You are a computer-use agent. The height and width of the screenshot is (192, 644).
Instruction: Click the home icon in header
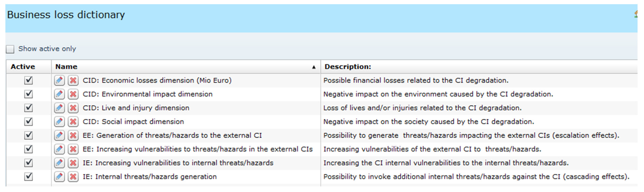[637, 14]
